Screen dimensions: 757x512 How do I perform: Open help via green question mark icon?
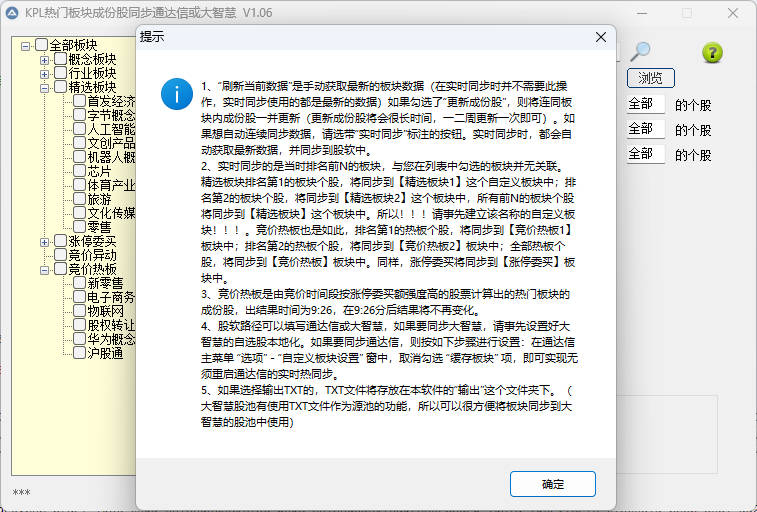pyautogui.click(x=712, y=53)
